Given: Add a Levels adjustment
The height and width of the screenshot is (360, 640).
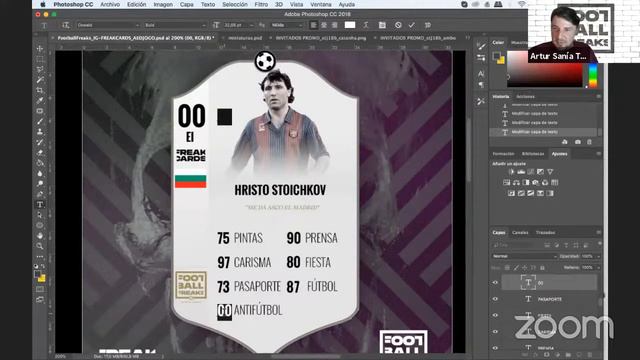Looking at the screenshot, I should tap(521, 172).
